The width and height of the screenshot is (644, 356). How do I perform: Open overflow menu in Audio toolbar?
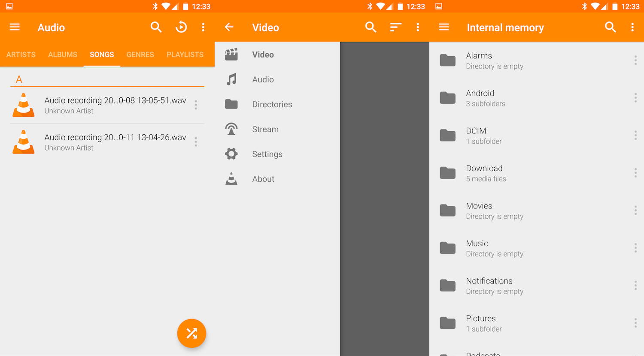tap(203, 27)
